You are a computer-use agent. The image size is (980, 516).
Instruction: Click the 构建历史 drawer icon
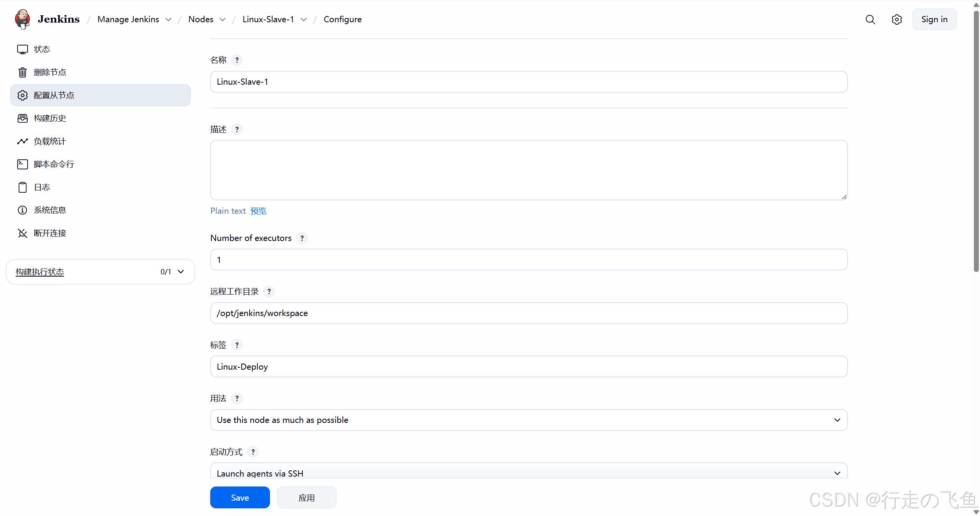(23, 118)
